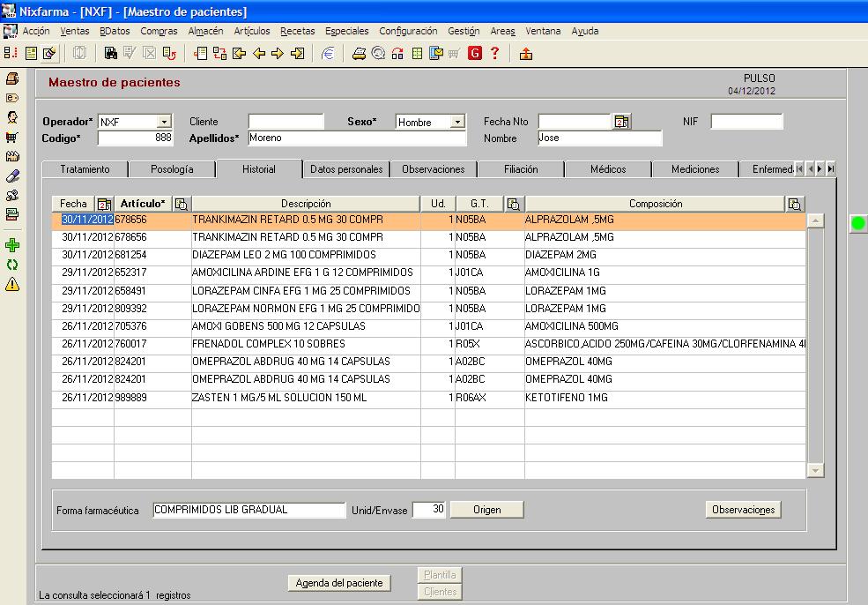
Task: Click the green status indicator light
Action: coord(858,224)
